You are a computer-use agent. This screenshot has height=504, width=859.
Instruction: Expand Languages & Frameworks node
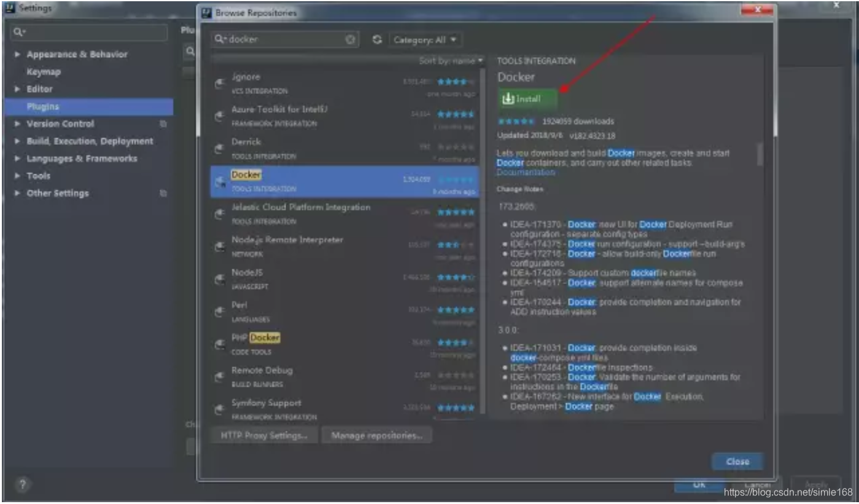pos(17,158)
